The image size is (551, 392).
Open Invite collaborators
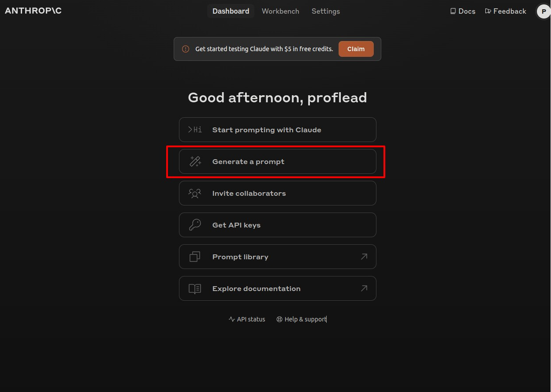tap(277, 193)
